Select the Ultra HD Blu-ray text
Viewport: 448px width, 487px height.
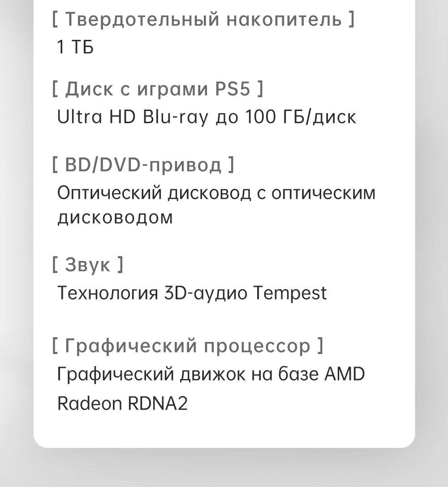point(133,117)
